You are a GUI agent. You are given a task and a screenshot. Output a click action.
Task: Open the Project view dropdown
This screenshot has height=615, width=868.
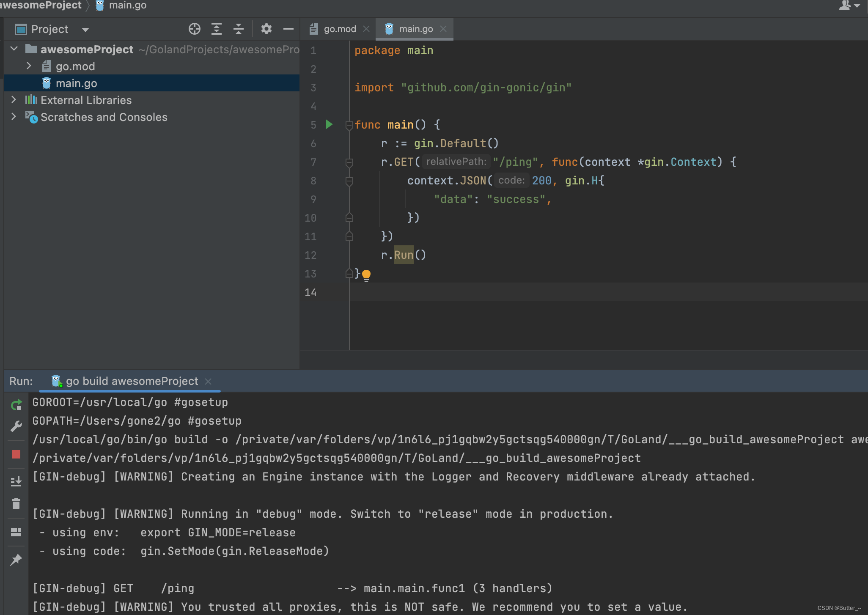(85, 30)
